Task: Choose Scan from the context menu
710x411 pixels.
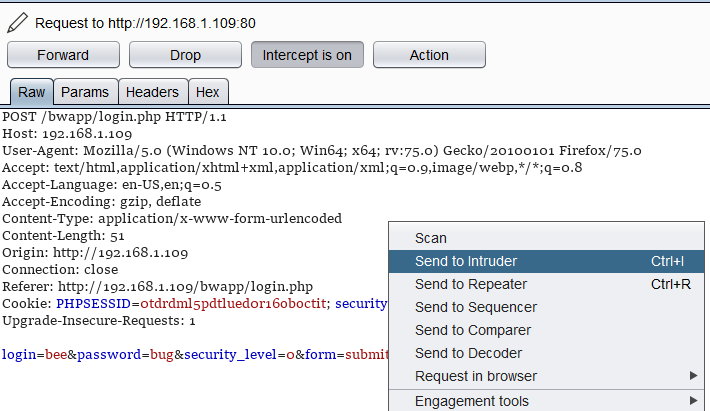Action: click(431, 238)
